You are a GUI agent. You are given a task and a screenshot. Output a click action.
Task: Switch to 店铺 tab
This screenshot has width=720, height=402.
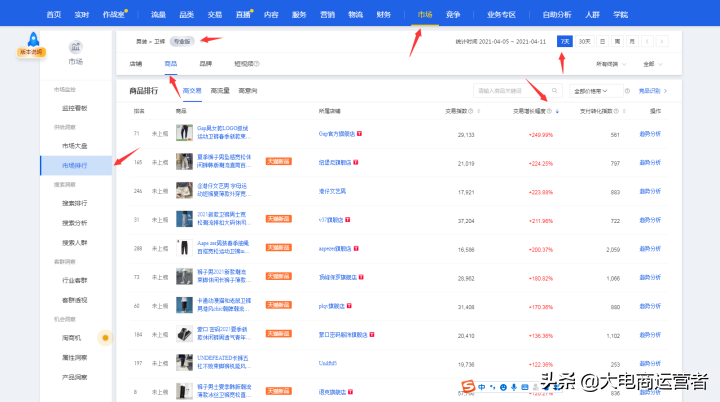click(x=136, y=64)
